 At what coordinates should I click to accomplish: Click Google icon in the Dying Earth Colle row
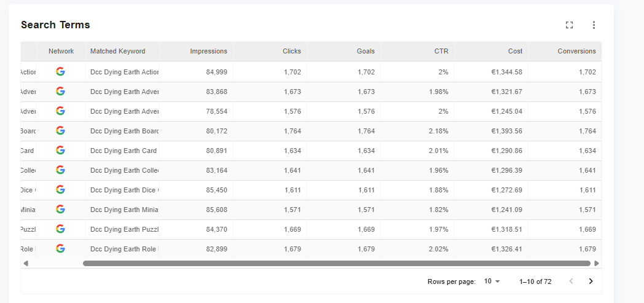[60, 170]
